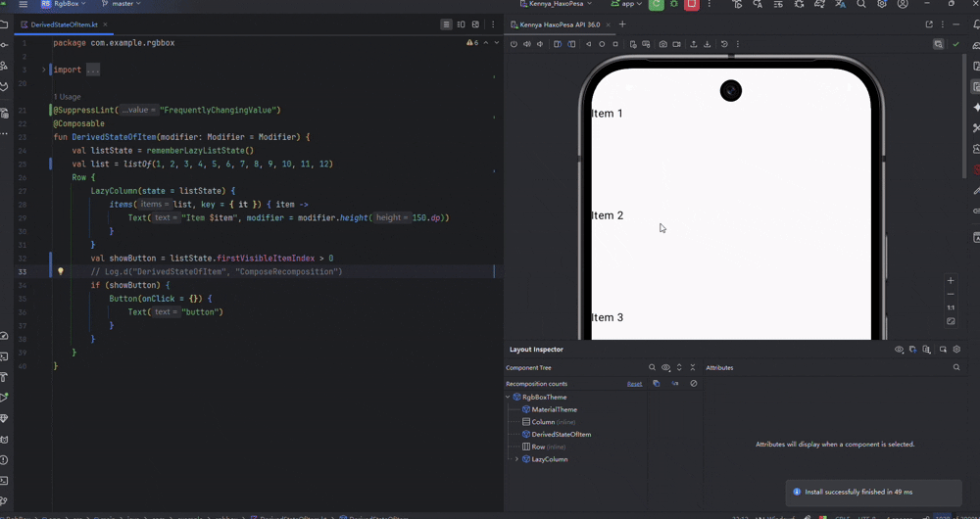
Task: Click the emulator Volume Up button
Action: (x=527, y=44)
